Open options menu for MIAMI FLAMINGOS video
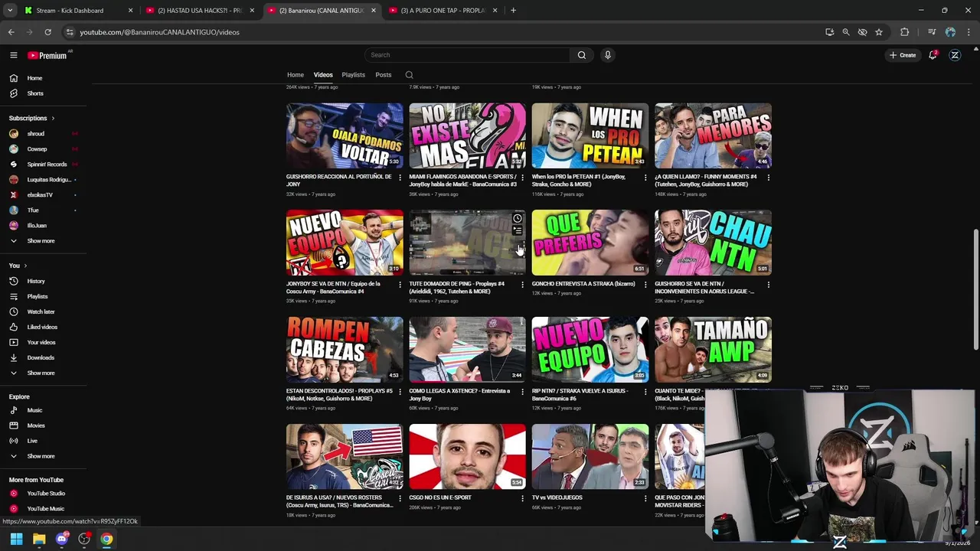980x551 pixels. pyautogui.click(x=523, y=177)
